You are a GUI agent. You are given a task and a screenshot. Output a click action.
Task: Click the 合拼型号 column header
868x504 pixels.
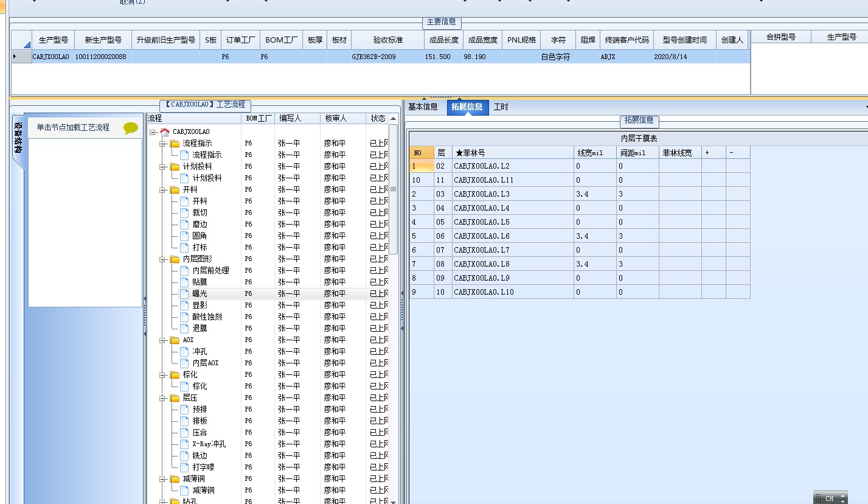781,37
